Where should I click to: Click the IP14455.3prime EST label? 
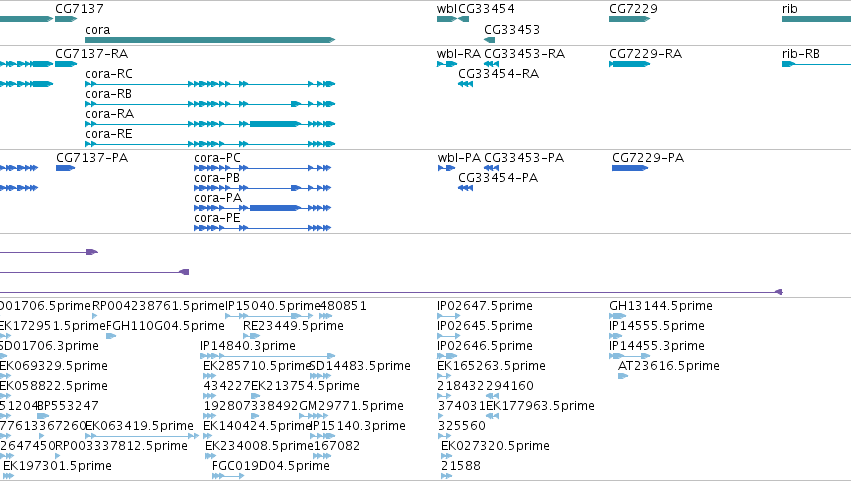click(657, 346)
